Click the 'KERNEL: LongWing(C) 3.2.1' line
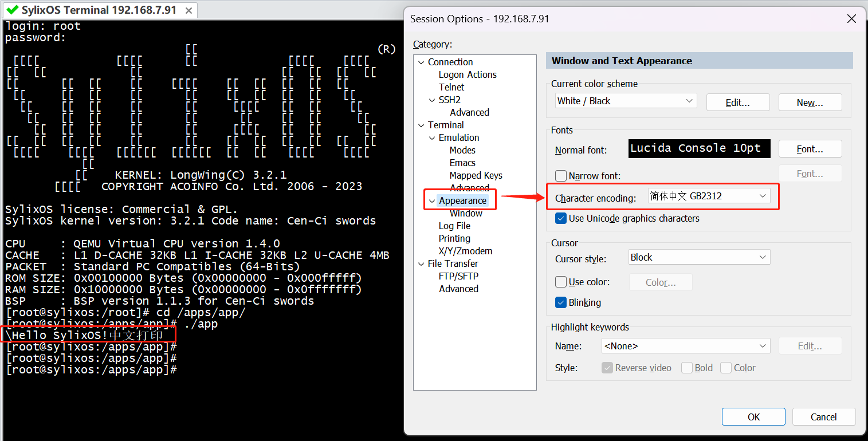 (201, 175)
